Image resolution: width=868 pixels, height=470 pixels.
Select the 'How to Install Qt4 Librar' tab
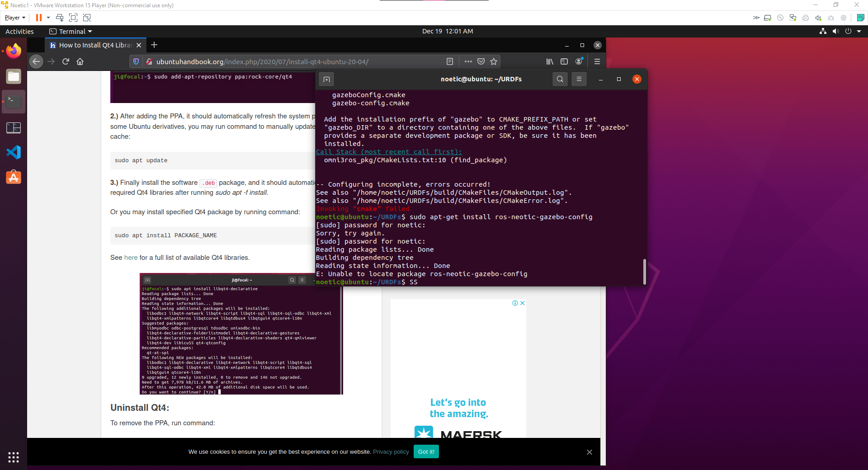(x=95, y=45)
